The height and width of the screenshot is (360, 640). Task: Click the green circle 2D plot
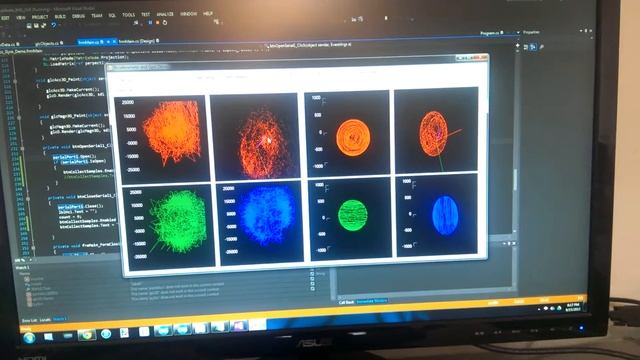tap(350, 218)
